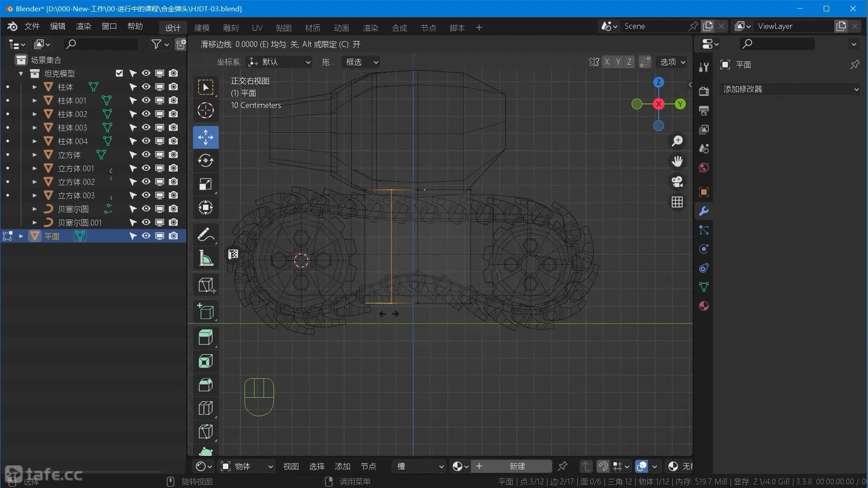Expand the 贝塞尔圆 tree item
Viewport: 868px width, 488px height.
coord(34,209)
